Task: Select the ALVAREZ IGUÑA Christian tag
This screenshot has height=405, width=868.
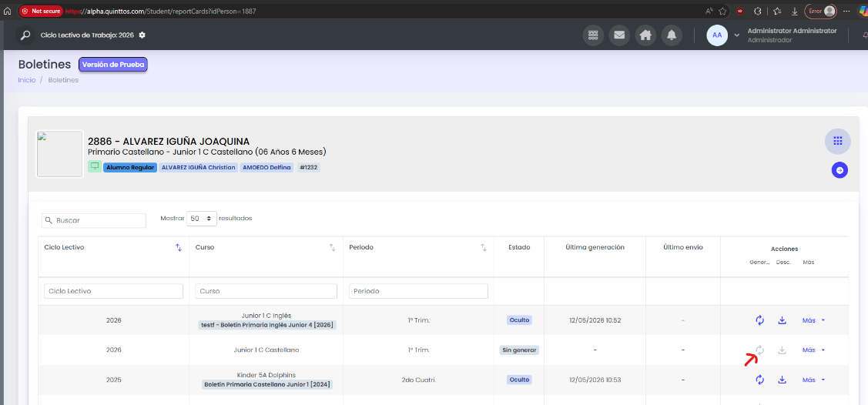Action: click(x=199, y=167)
